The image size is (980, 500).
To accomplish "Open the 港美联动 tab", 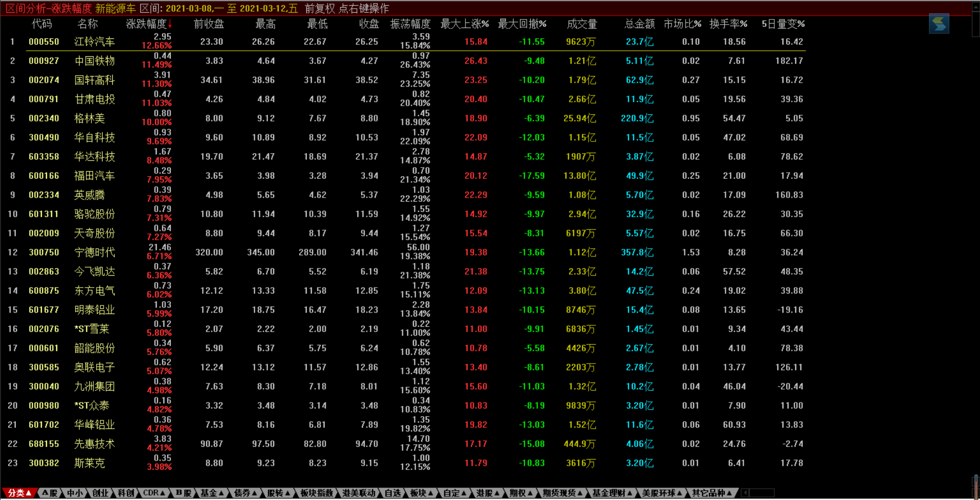I will click(x=358, y=493).
